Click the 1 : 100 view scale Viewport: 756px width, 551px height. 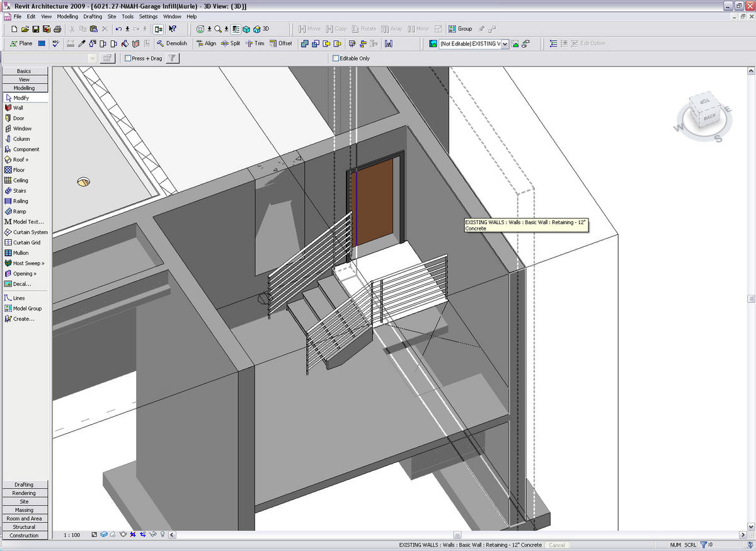click(72, 535)
